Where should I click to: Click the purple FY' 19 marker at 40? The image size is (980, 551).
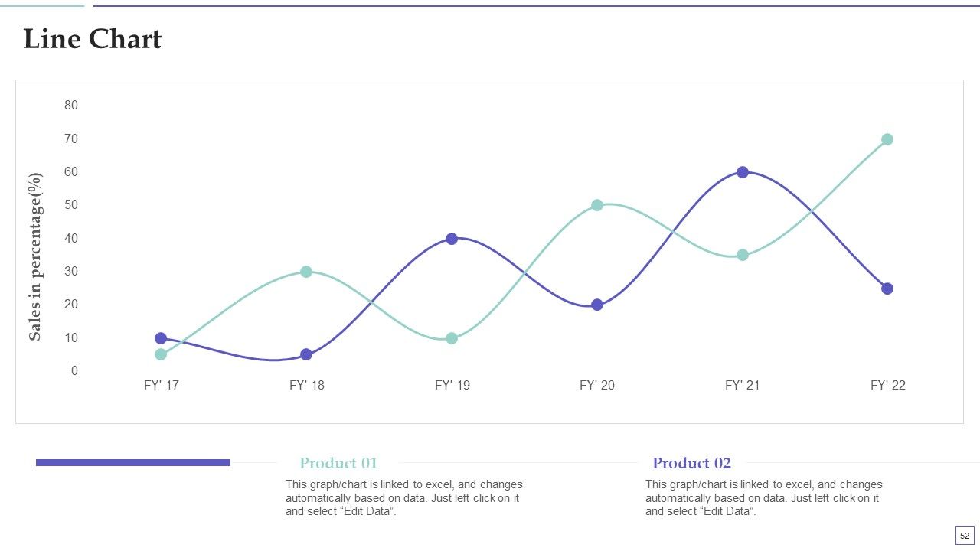tap(452, 239)
